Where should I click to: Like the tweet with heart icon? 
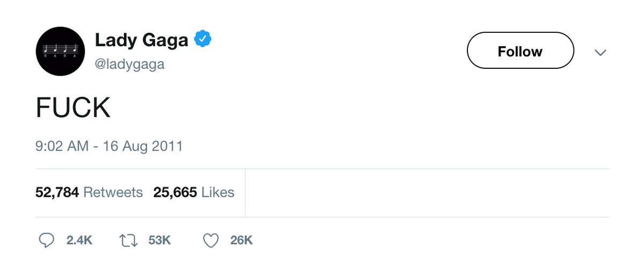[211, 241]
